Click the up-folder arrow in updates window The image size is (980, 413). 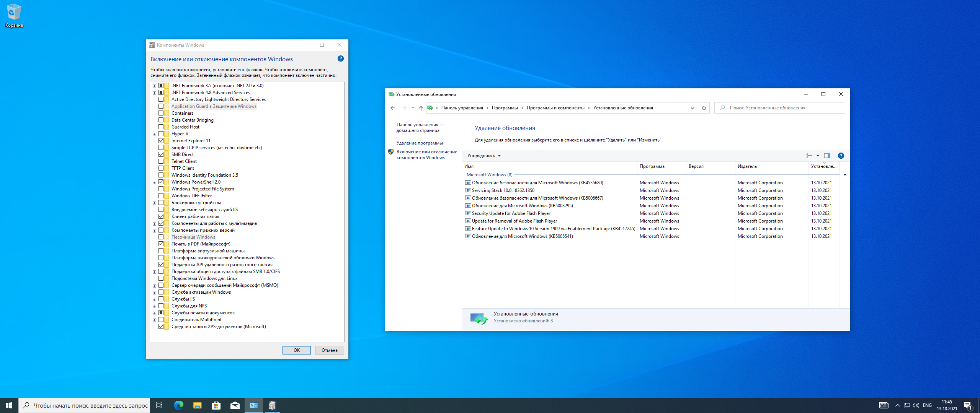421,108
